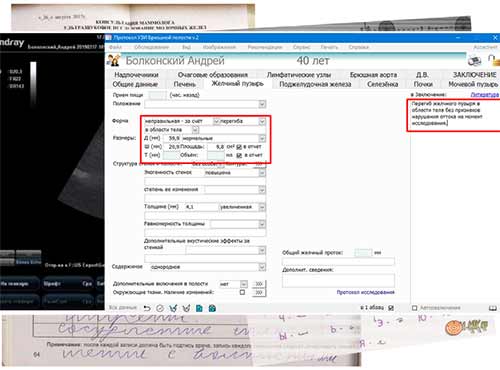This screenshot has width=500, height=370.
Task: Click the printer icon in the header
Action: (474, 61)
